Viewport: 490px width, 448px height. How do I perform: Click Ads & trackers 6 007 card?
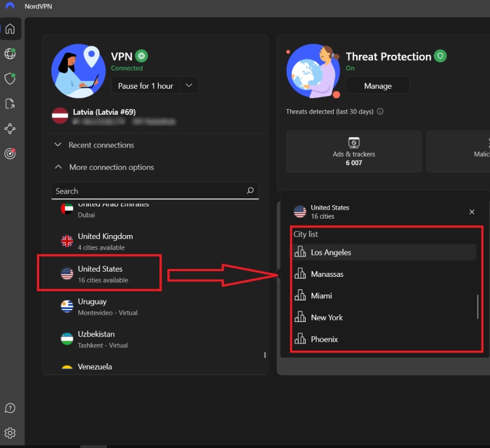353,152
